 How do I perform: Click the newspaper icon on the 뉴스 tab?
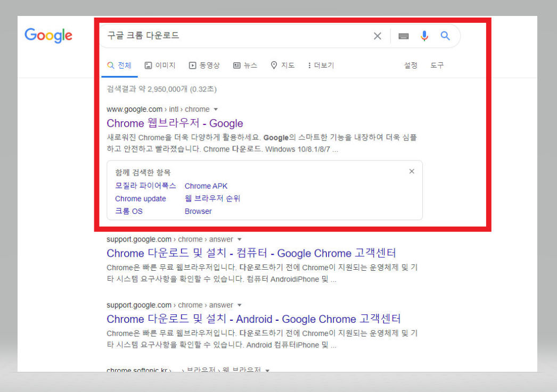point(236,65)
